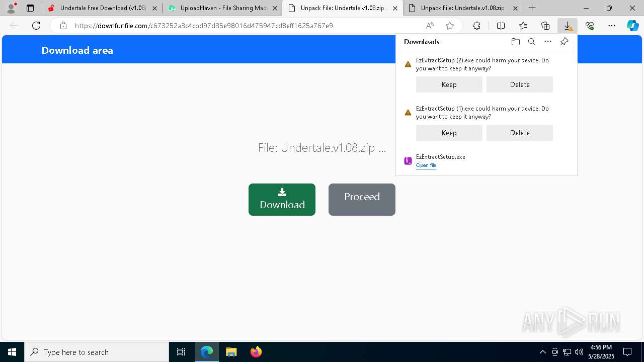The height and width of the screenshot is (362, 644).
Task: Click the gray Proceed button
Action: pyautogui.click(x=362, y=200)
